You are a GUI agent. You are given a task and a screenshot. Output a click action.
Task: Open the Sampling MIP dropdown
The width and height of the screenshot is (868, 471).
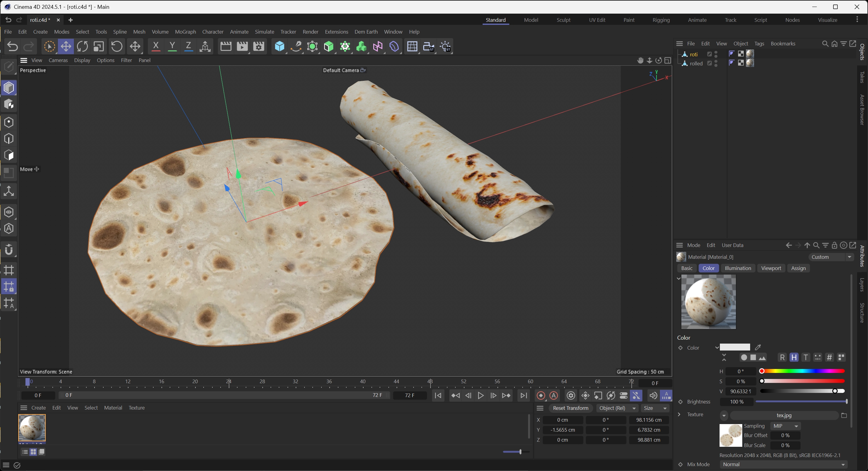[786, 426]
